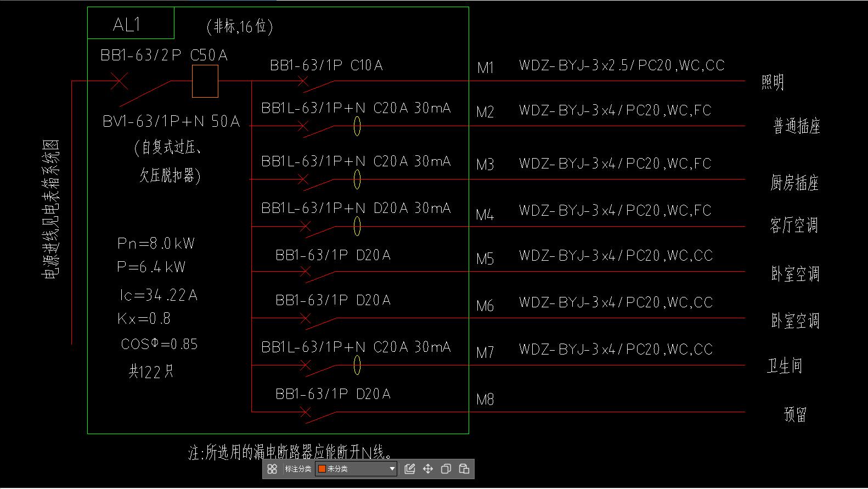Open the 未分类 annotation category dropdown
The image size is (868, 489).
pyautogui.click(x=356, y=469)
